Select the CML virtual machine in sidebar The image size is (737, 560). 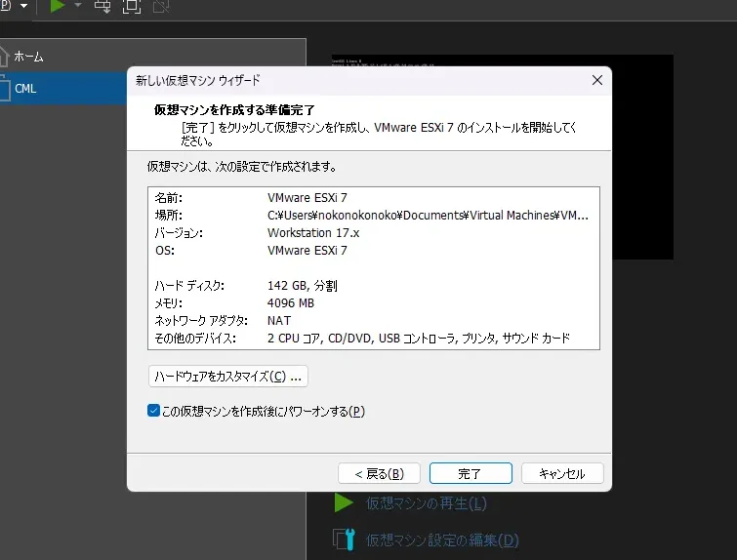[x=25, y=89]
